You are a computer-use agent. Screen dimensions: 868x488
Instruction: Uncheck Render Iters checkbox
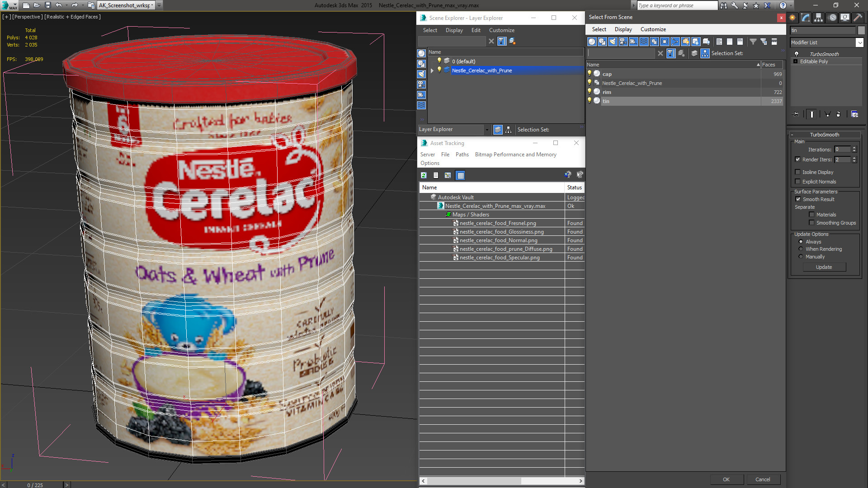(x=798, y=159)
